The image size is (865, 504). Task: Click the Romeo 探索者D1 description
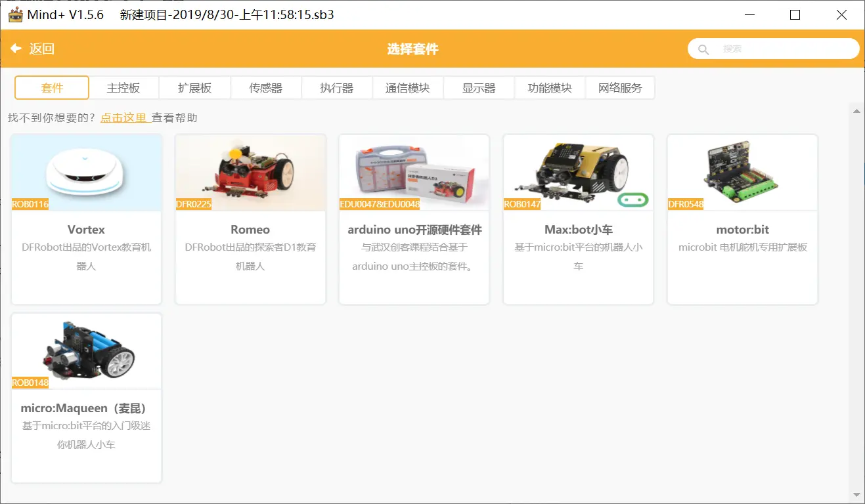tap(250, 257)
